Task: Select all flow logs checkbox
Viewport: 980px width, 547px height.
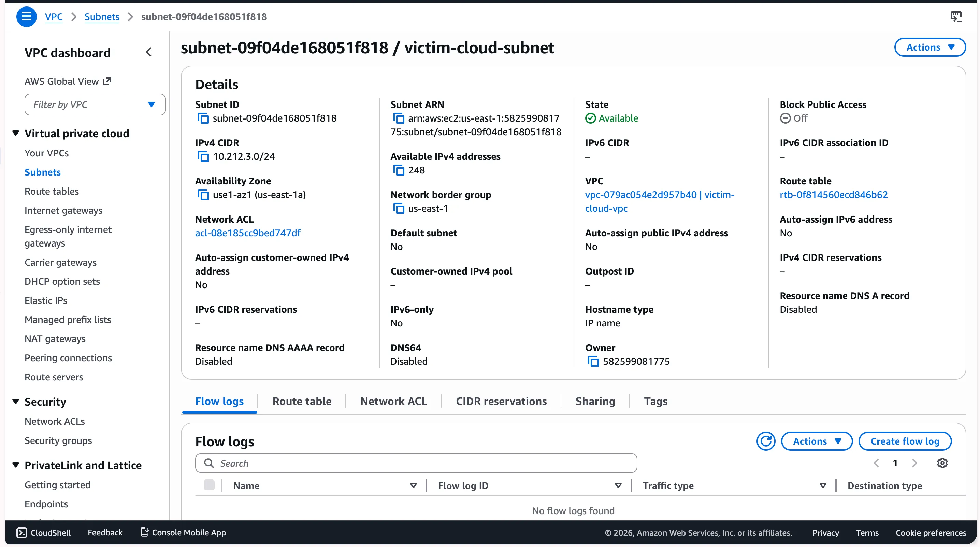Action: (x=209, y=485)
